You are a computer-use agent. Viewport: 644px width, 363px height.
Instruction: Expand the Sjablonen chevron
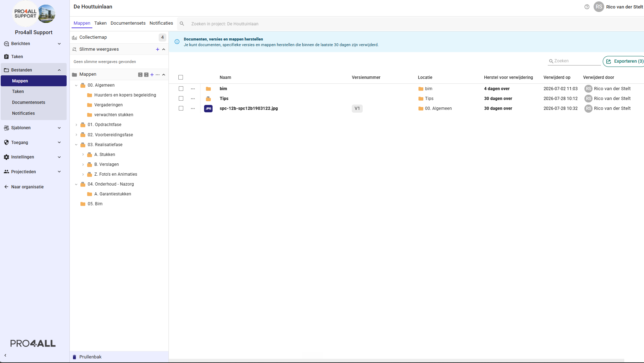59,128
